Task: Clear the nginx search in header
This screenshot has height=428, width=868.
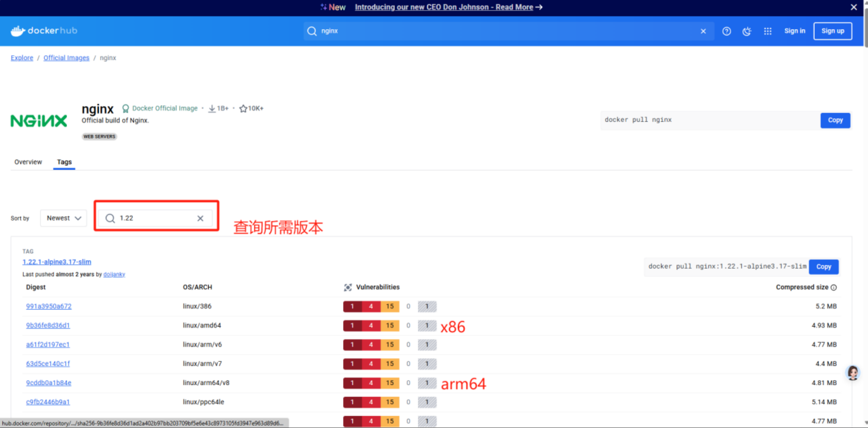Action: pyautogui.click(x=703, y=31)
